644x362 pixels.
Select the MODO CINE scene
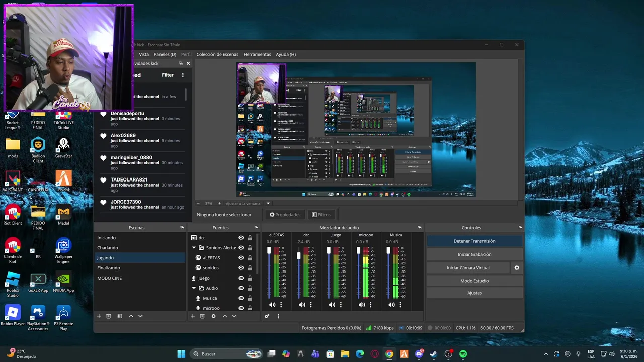click(140, 278)
